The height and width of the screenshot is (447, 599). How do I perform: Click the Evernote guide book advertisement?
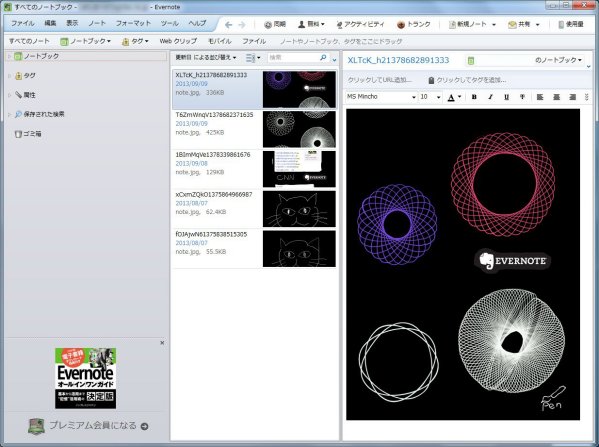85,378
